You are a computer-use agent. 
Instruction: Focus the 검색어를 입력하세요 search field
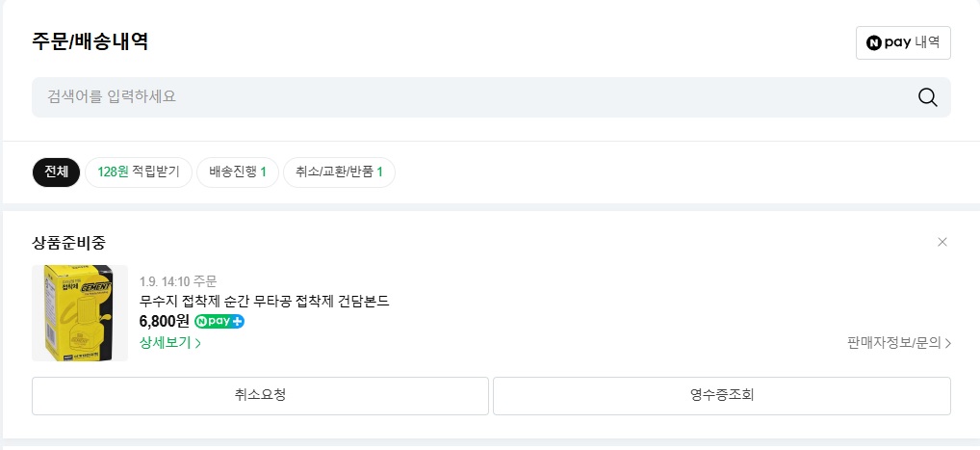tap(462, 96)
